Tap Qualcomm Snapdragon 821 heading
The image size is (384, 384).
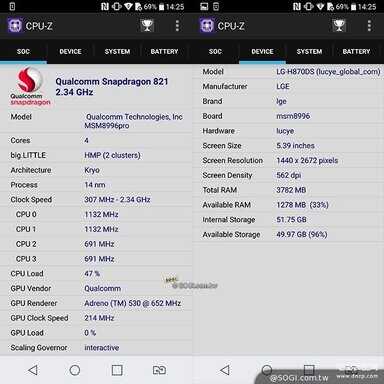pos(112,81)
